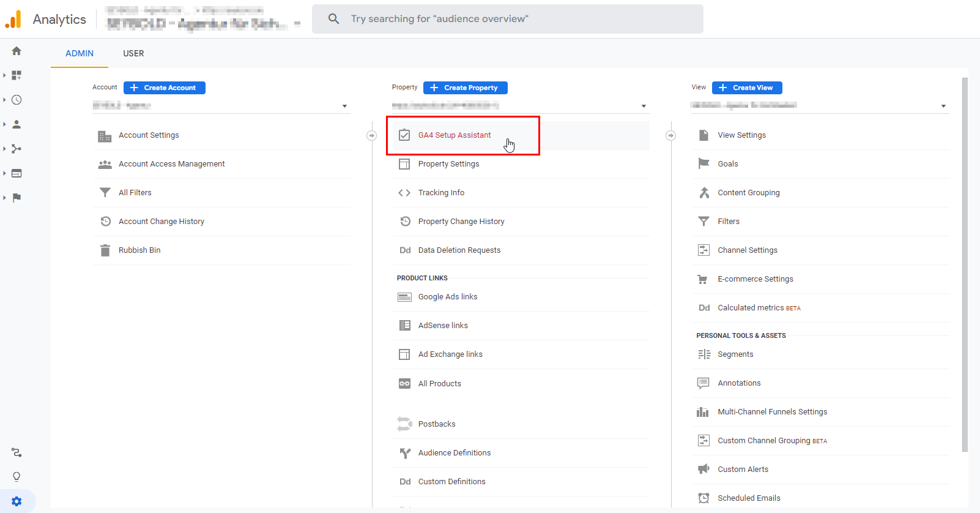Open the Account selector dropdown arrow

[345, 107]
